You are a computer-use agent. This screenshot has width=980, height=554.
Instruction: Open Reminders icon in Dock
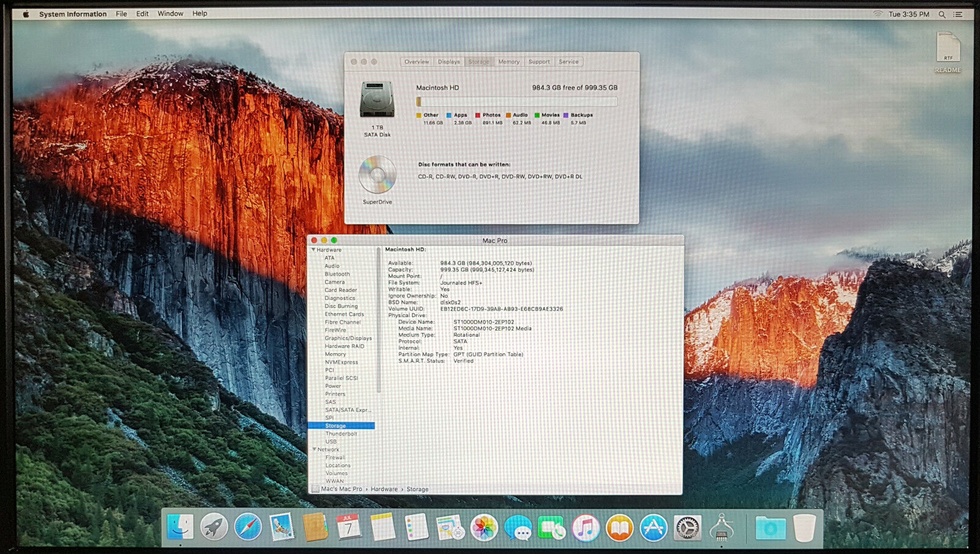click(x=417, y=527)
